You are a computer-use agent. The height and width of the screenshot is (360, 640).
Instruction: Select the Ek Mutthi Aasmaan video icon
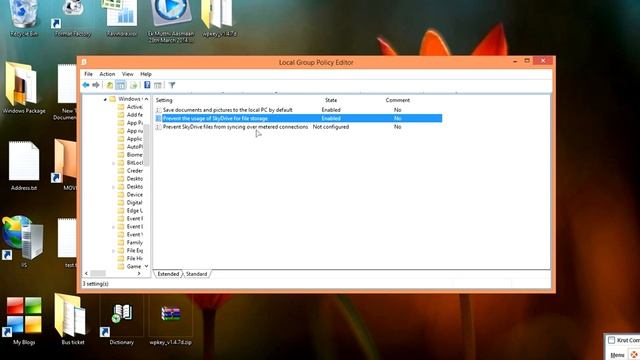171,20
